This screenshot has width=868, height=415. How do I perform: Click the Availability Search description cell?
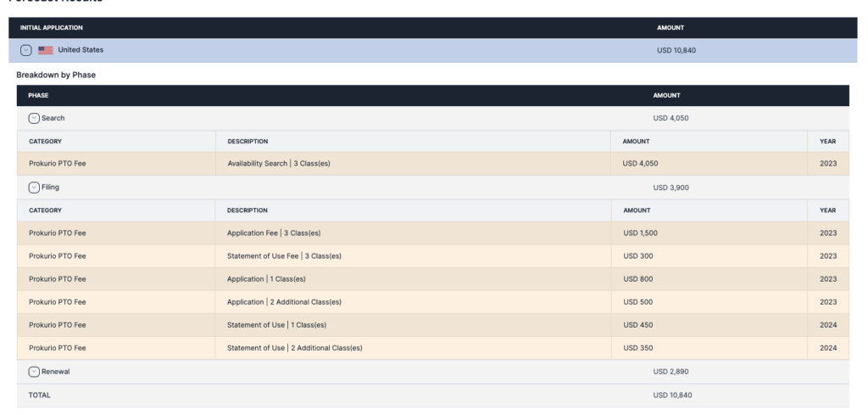(x=413, y=164)
